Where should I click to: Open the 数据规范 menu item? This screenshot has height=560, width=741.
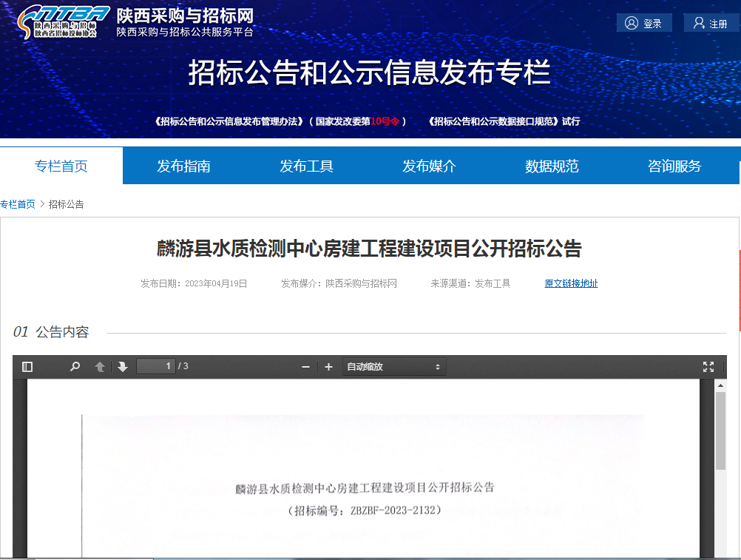[552, 166]
